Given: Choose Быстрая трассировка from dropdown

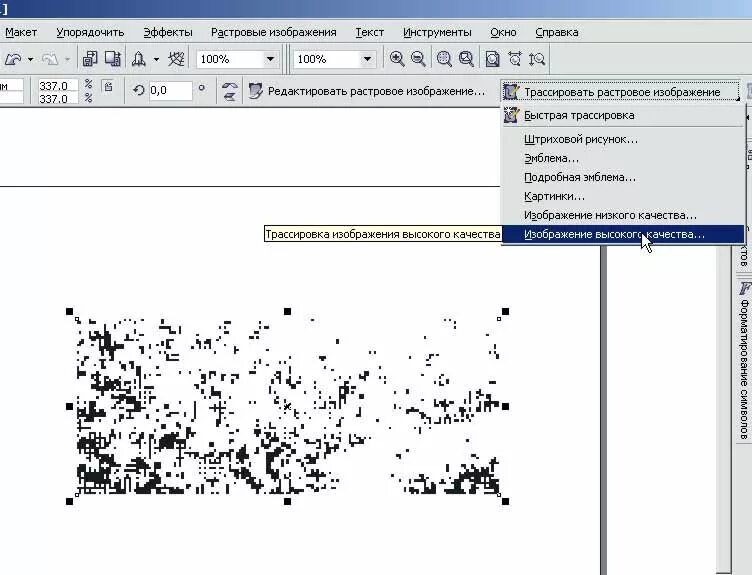Looking at the screenshot, I should 623,115.
